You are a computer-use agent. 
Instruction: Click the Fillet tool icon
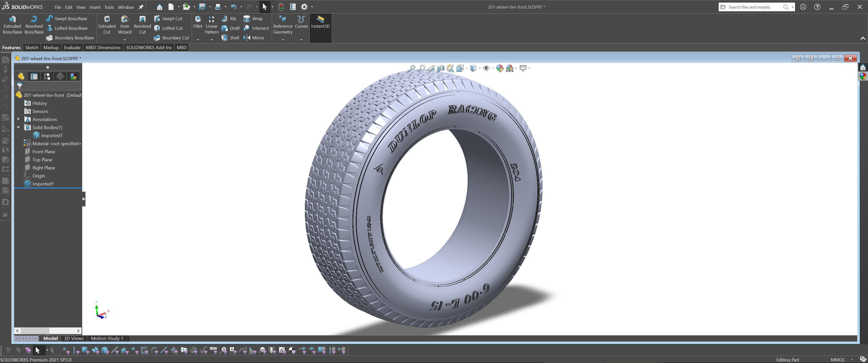[x=198, y=19]
